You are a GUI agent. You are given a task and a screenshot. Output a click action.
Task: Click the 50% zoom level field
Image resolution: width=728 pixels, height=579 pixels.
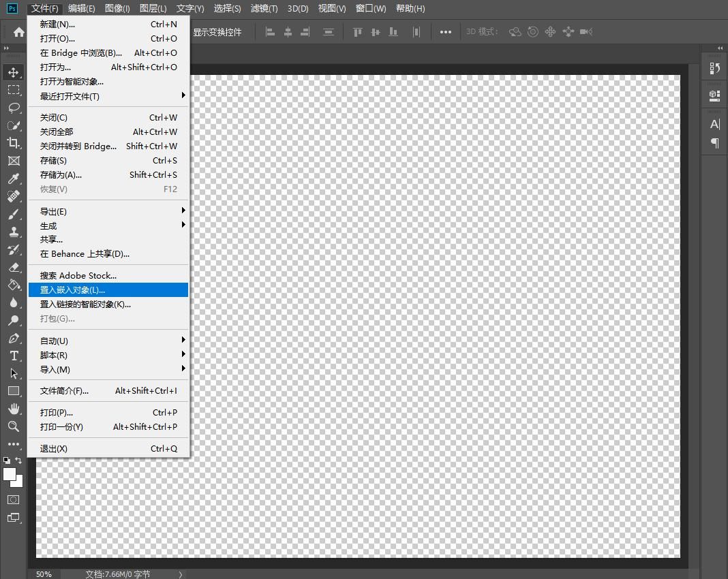[44, 574]
